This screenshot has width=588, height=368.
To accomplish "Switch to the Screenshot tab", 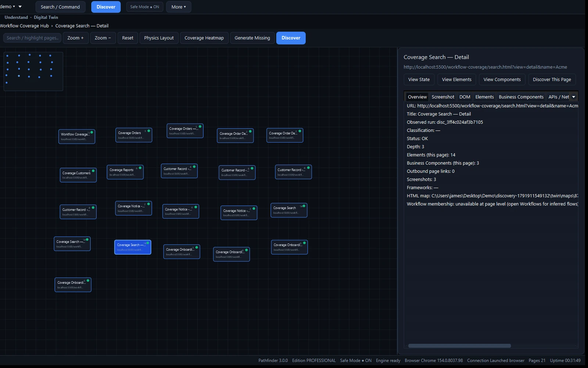I will [x=443, y=97].
